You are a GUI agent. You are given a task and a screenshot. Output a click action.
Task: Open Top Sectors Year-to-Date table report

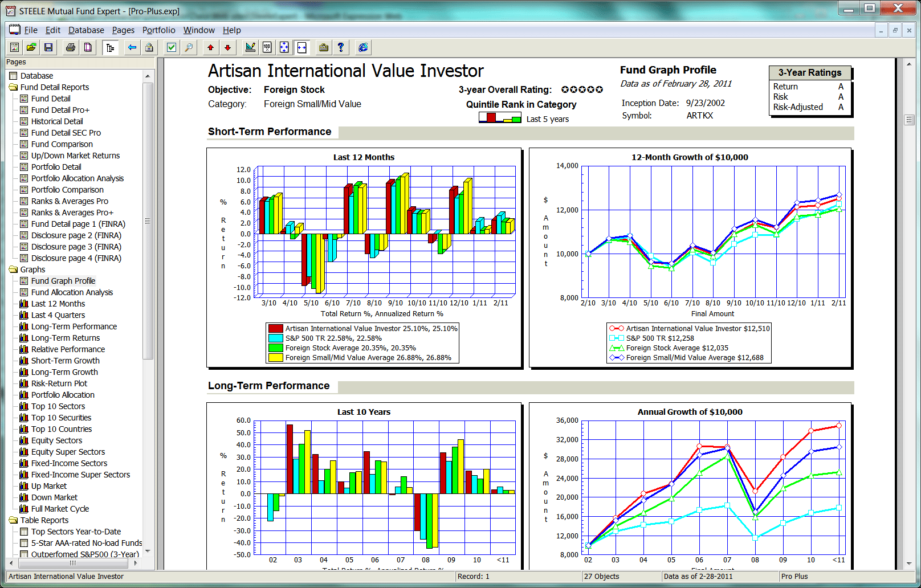point(76,532)
